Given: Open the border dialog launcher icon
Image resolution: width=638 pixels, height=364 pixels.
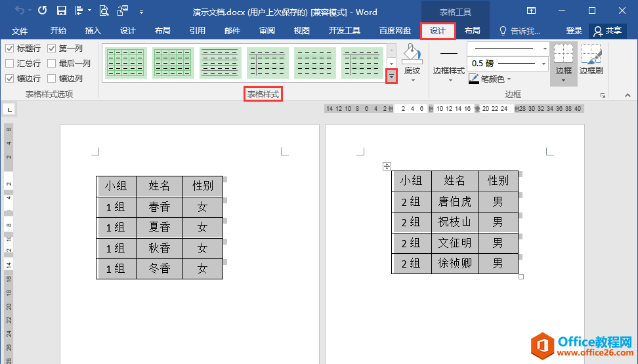Looking at the screenshot, I should [x=603, y=95].
